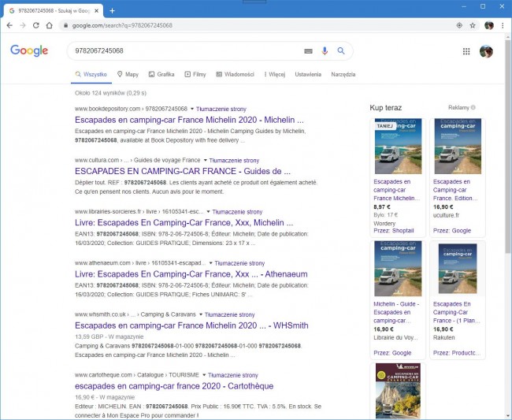This screenshot has width=512, height=420.
Task: Open the Google account avatar
Action: pyautogui.click(x=486, y=51)
